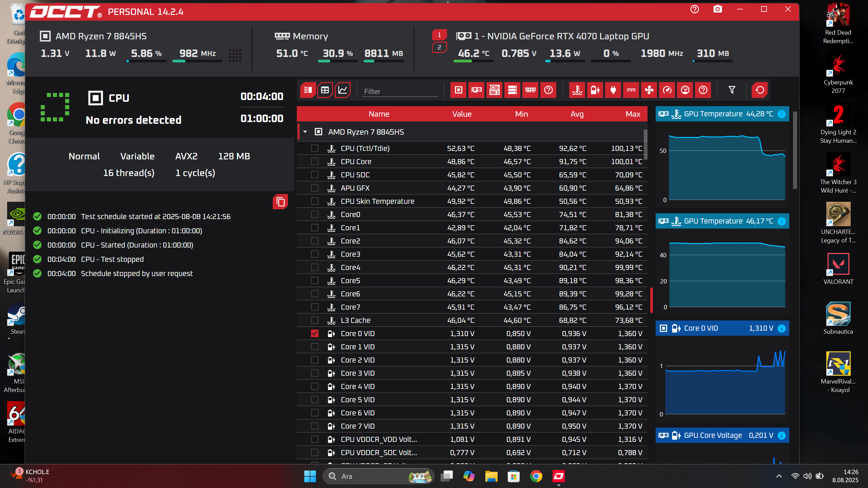Open the Windows Start menu
This screenshot has width=868, height=488.
click(x=310, y=476)
